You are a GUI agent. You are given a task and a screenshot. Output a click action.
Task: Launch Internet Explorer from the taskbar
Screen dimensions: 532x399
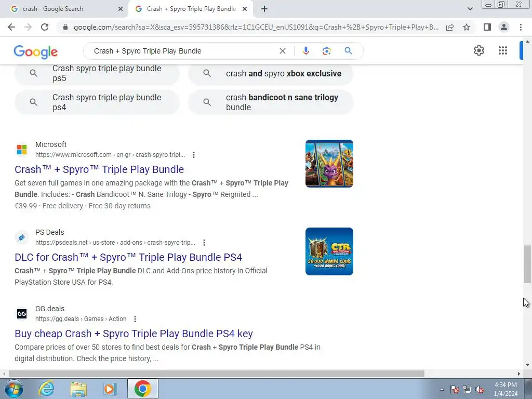click(46, 389)
